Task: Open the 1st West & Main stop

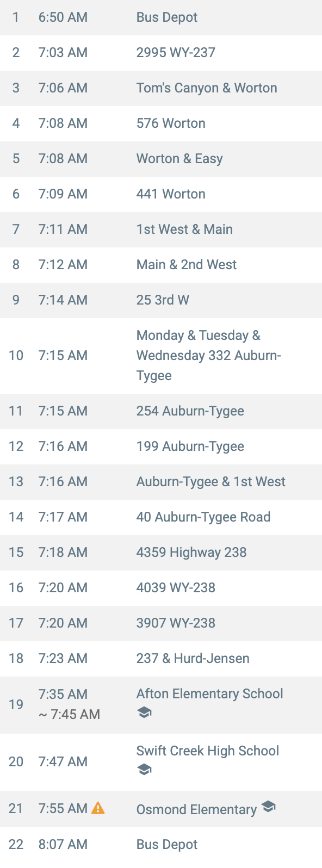Action: pos(161,230)
